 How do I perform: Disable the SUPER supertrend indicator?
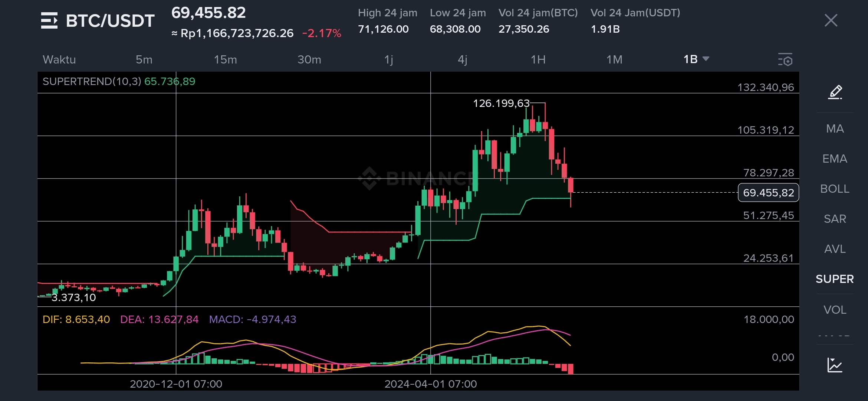835,279
